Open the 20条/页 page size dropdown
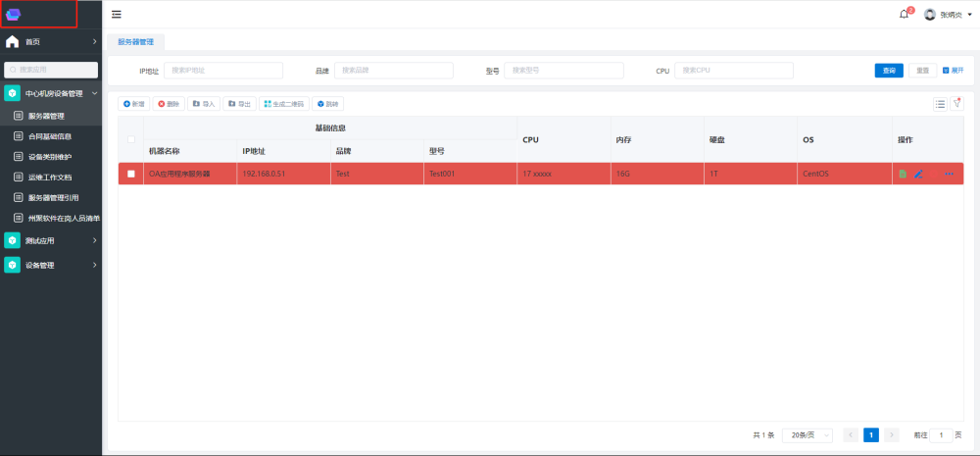 [807, 434]
